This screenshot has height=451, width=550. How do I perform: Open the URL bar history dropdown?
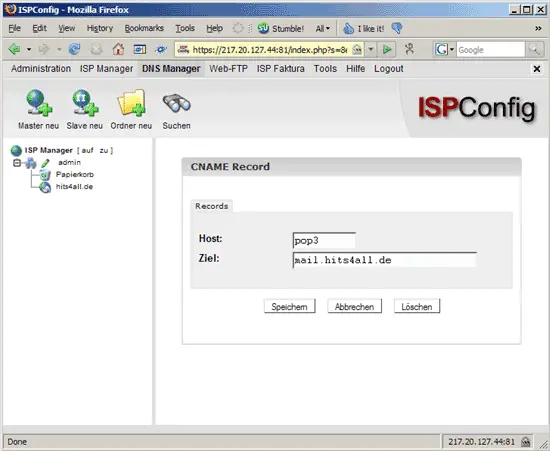[370, 49]
